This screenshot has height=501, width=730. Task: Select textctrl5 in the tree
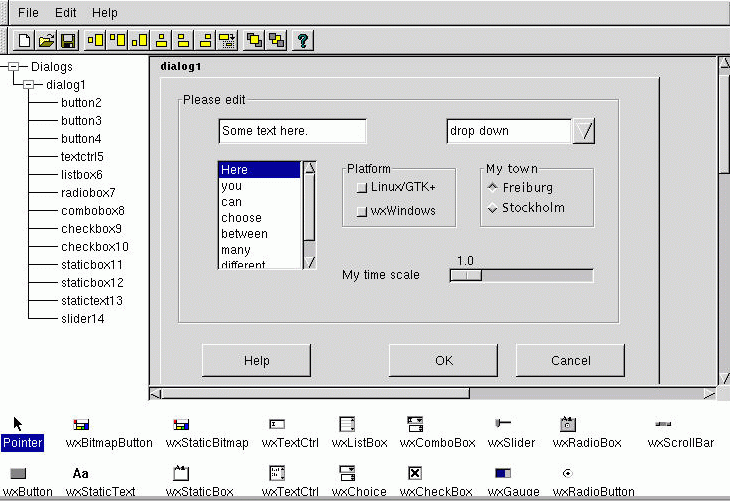click(82, 156)
